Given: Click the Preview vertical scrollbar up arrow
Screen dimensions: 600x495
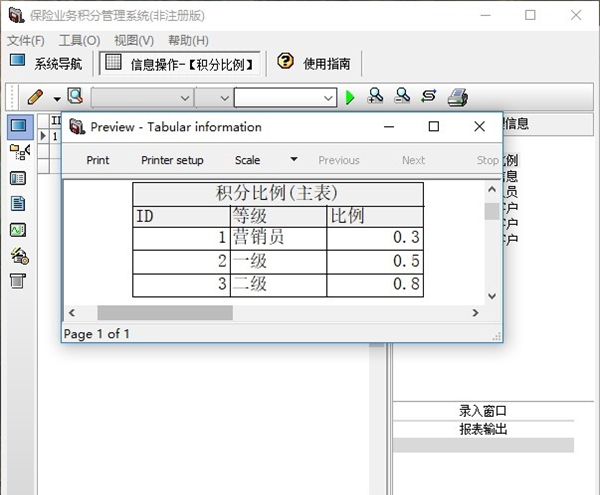Looking at the screenshot, I should pyautogui.click(x=492, y=189).
